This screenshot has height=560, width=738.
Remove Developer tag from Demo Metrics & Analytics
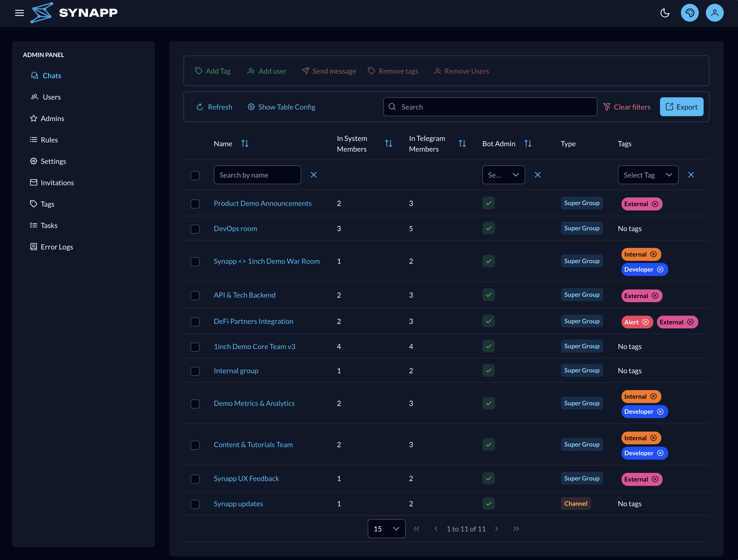(x=660, y=411)
